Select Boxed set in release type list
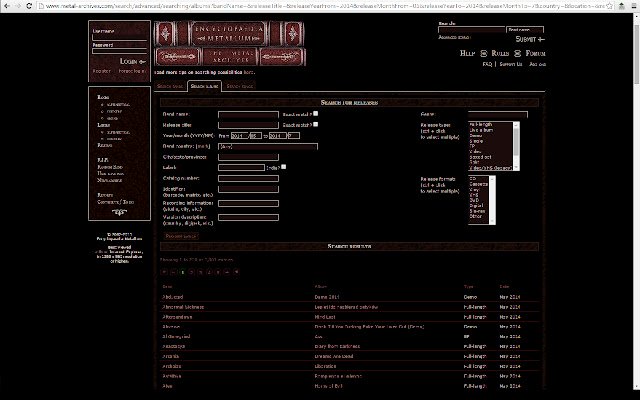 pos(480,157)
